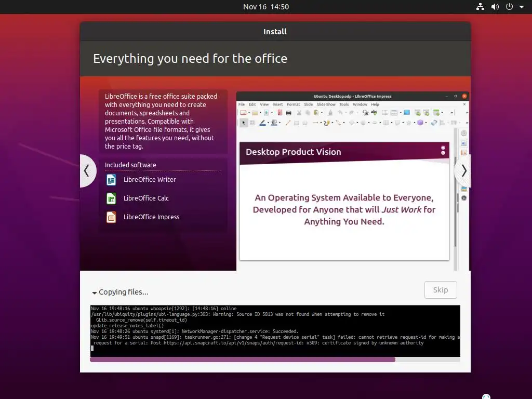Viewport: 532px width, 399px height.
Task: Open the clock showing Nov 16 14:50
Action: [x=266, y=7]
